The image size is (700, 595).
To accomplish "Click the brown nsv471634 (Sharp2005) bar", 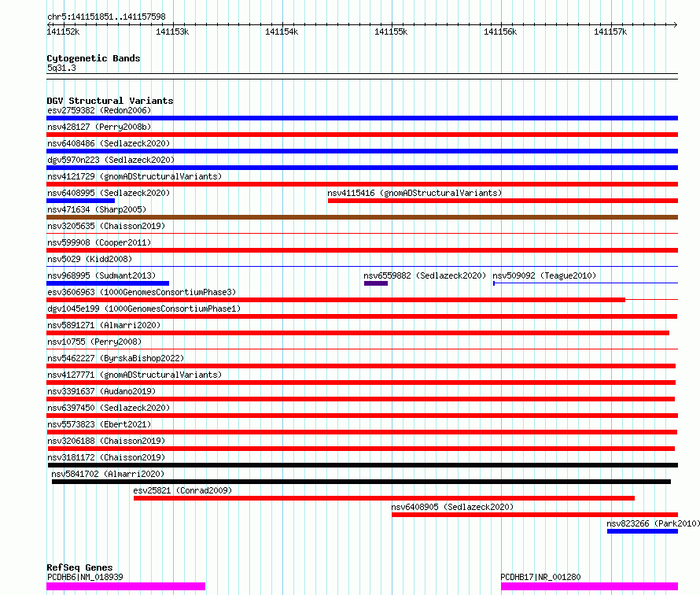I will 362,217.
